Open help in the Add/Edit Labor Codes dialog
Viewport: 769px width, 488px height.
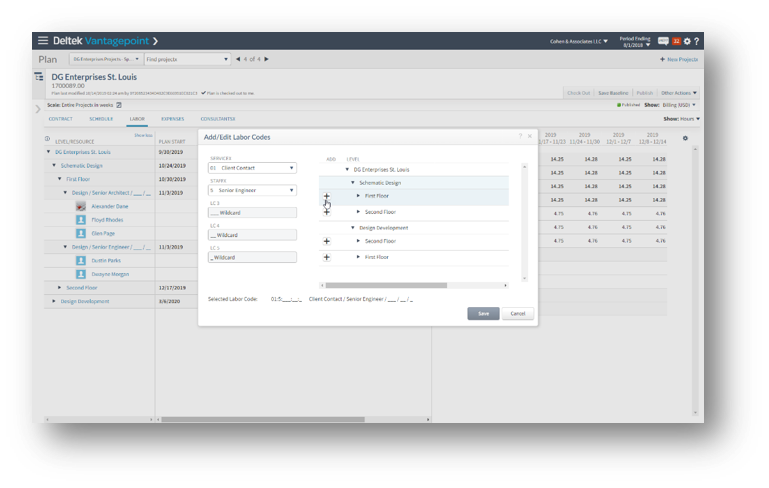click(x=520, y=136)
